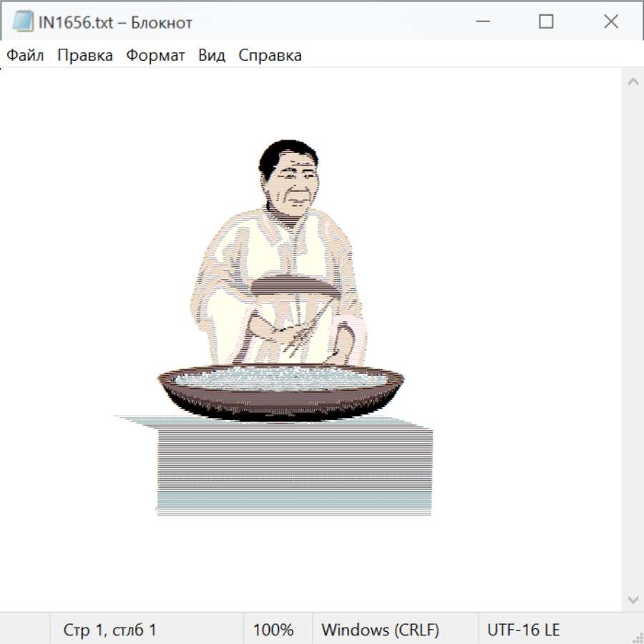Click the large bowl of rice in the picture
Screen dimensions: 644x644
point(280,390)
